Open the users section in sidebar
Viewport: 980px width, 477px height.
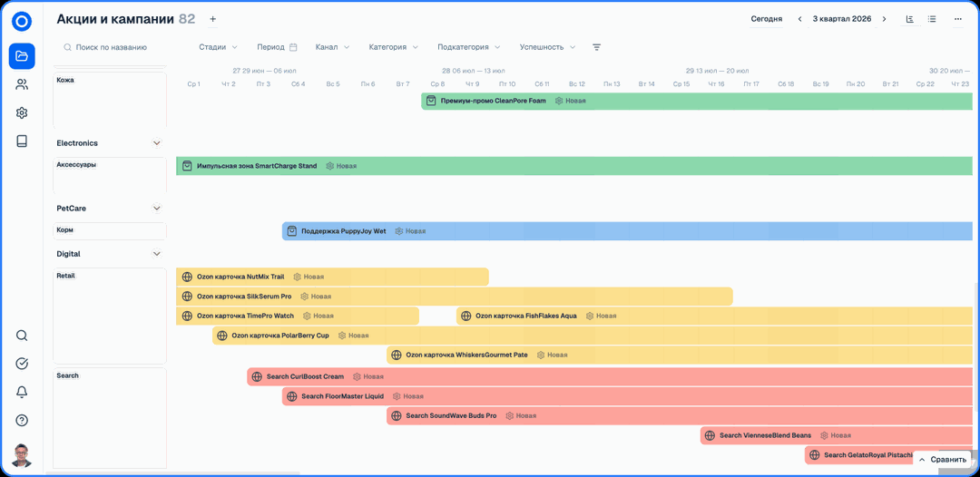[22, 84]
